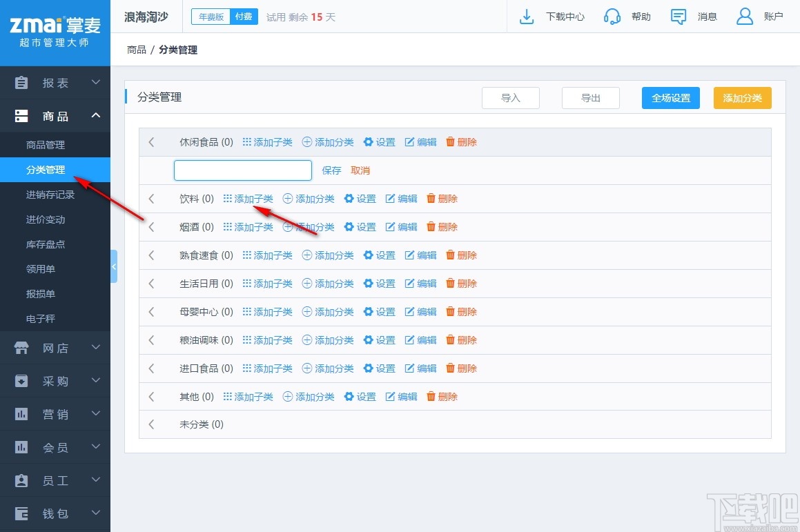Expand the 粮油调味 category row arrow
Viewport: 800px width, 532px height.
(151, 339)
